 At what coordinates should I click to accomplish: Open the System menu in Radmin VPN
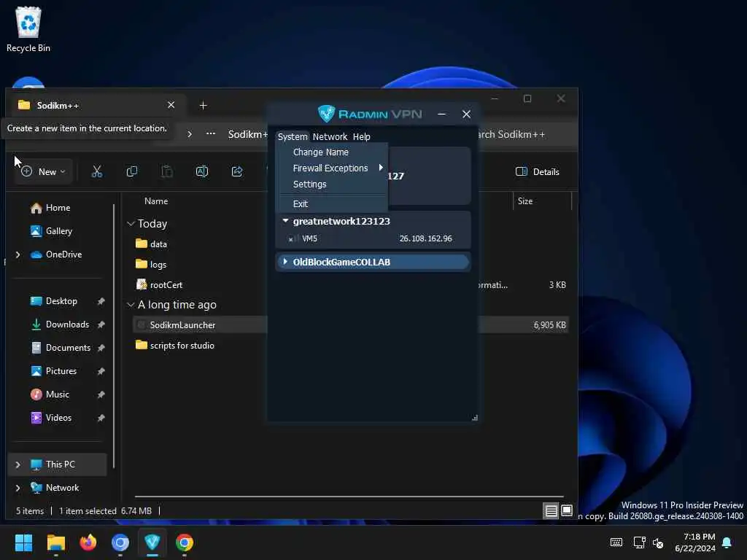293,136
